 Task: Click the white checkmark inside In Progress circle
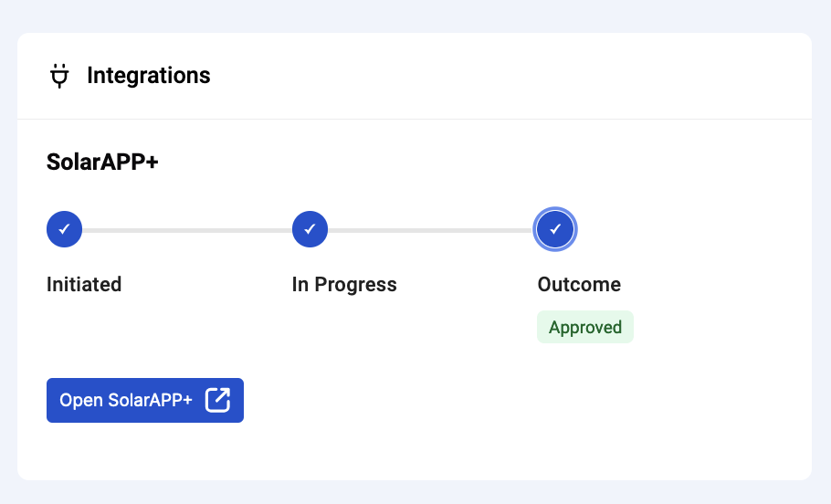pyautogui.click(x=310, y=229)
